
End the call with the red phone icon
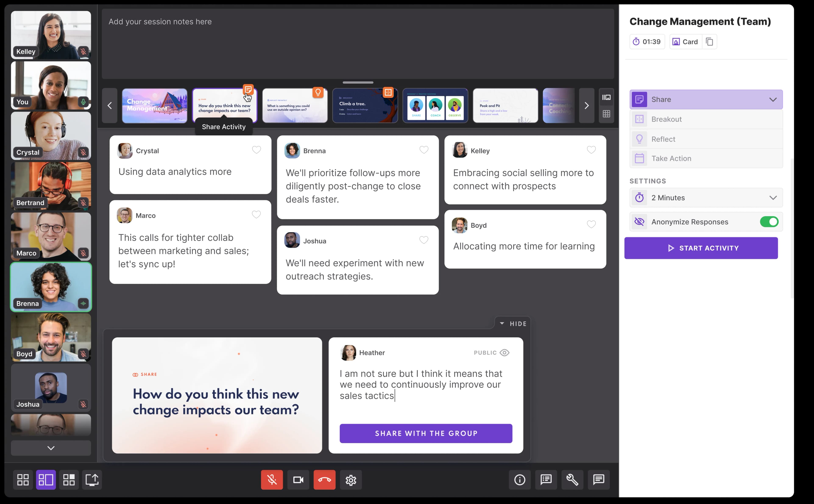324,480
